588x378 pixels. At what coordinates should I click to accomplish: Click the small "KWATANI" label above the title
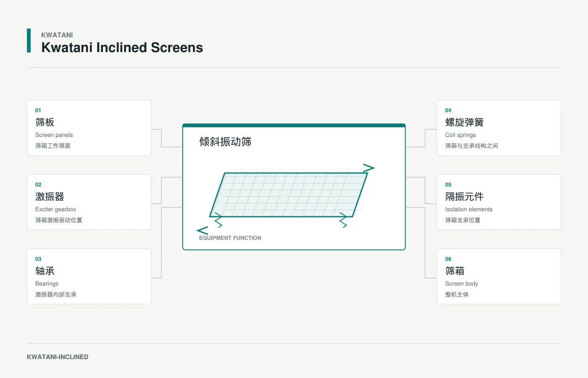pyautogui.click(x=57, y=35)
